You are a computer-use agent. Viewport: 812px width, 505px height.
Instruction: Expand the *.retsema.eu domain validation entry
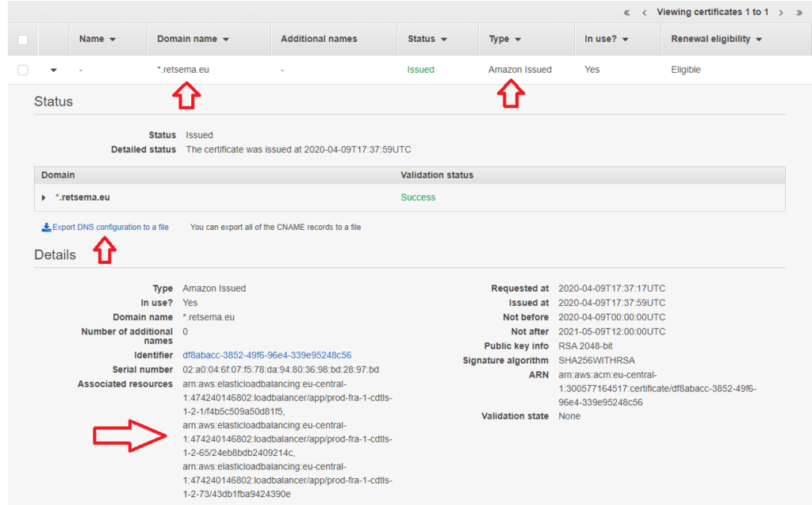click(44, 197)
